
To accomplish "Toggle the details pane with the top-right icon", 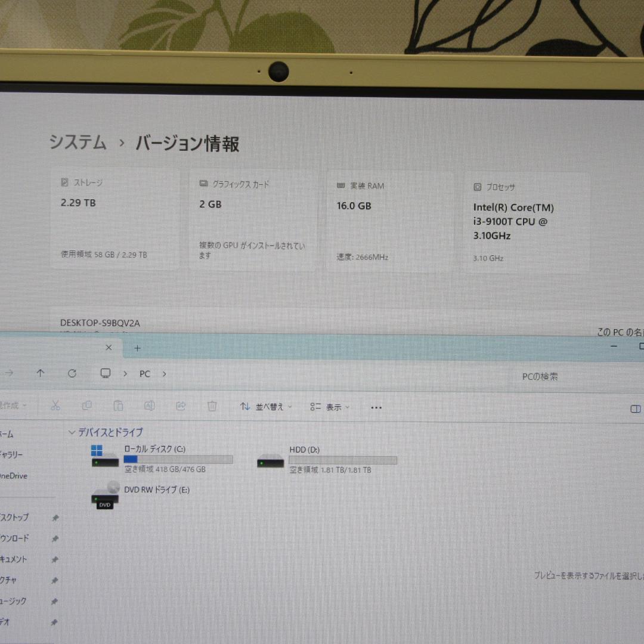I will point(635,408).
